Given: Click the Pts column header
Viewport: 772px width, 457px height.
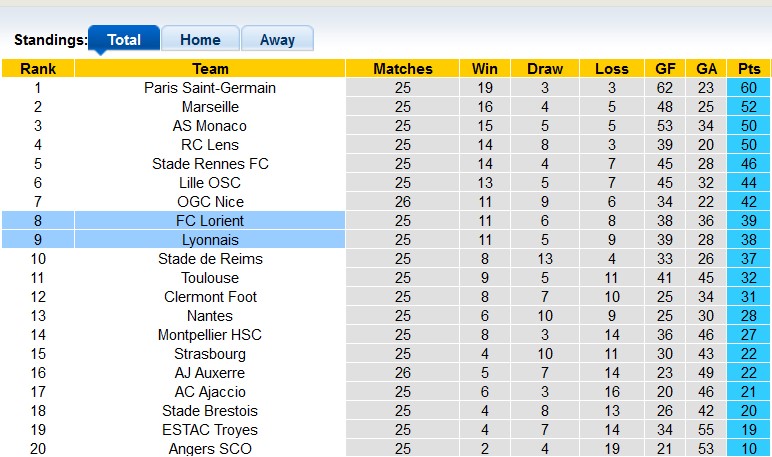Looking at the screenshot, I should (748, 69).
